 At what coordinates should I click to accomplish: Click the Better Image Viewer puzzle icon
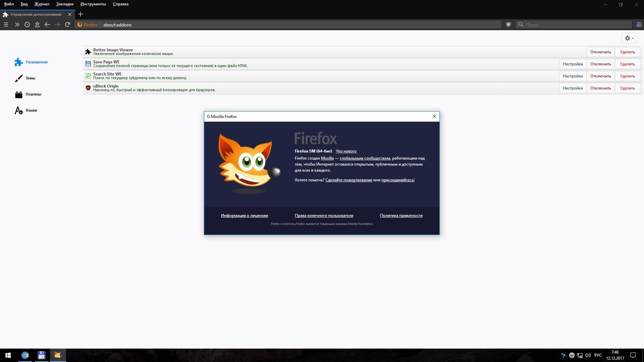tap(88, 52)
